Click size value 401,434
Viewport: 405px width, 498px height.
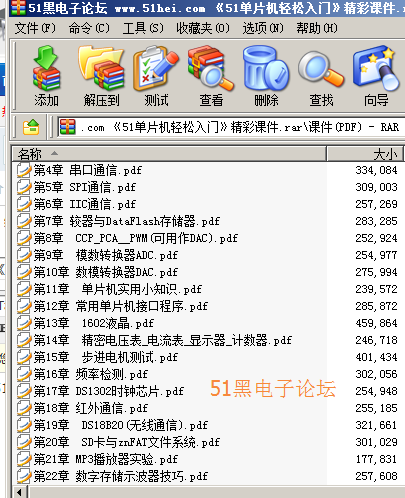tap(376, 357)
